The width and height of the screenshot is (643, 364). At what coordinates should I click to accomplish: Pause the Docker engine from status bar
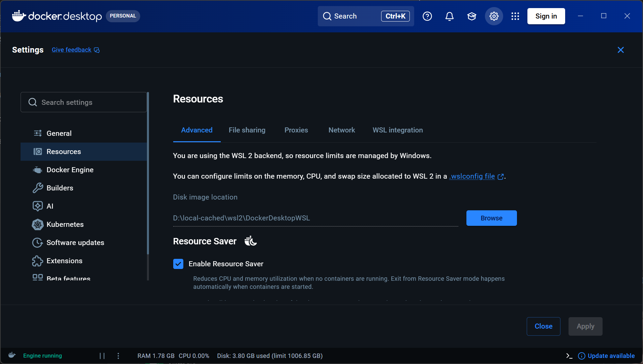[x=102, y=356]
